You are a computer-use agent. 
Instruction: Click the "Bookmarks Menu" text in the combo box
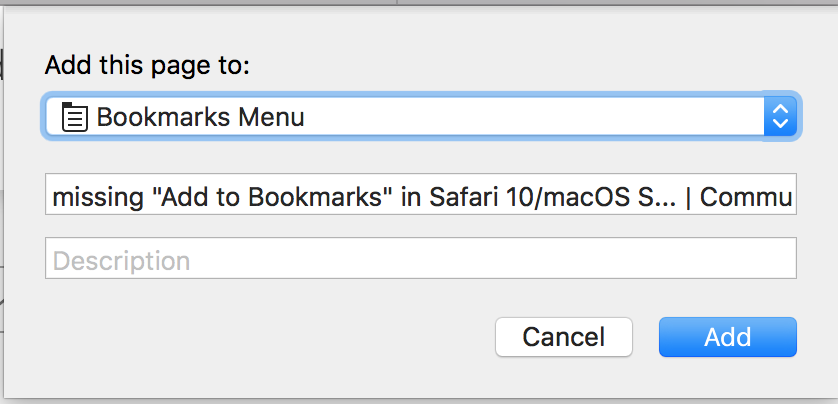pos(200,117)
